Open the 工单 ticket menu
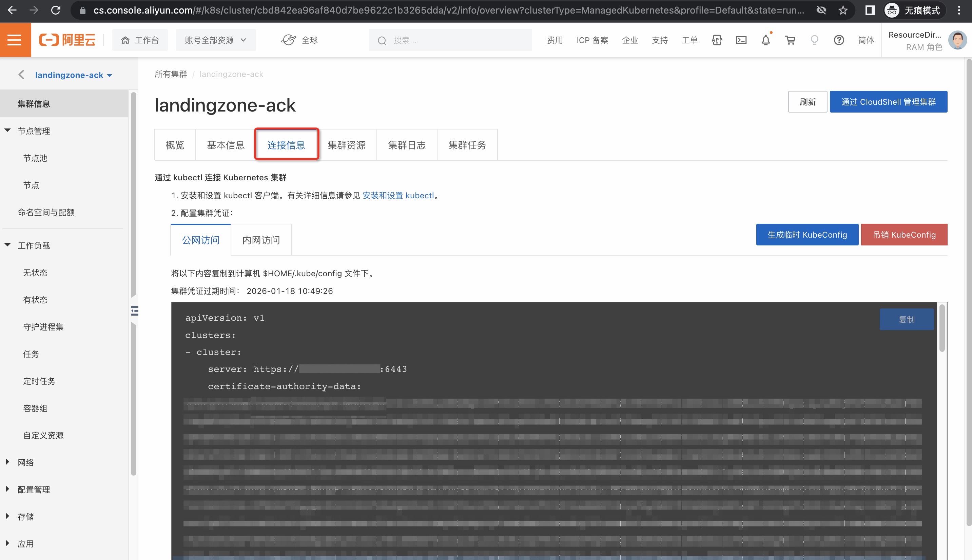The image size is (972, 560). 689,40
